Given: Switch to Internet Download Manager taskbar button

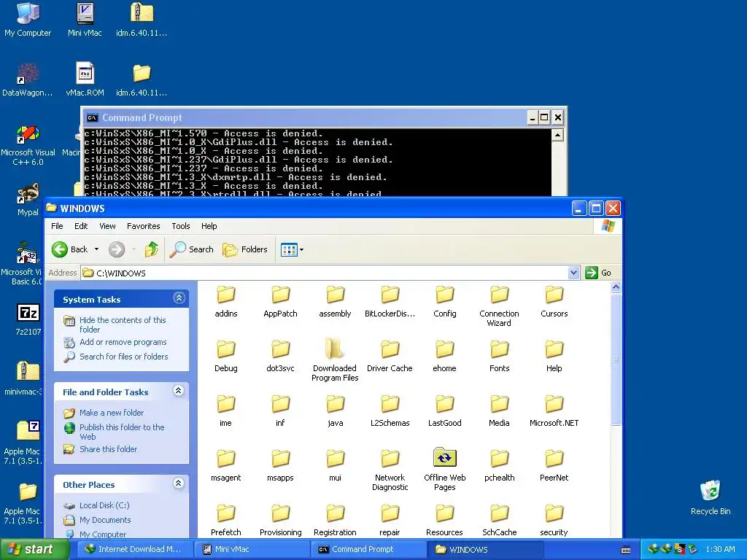Looking at the screenshot, I should point(133,550).
